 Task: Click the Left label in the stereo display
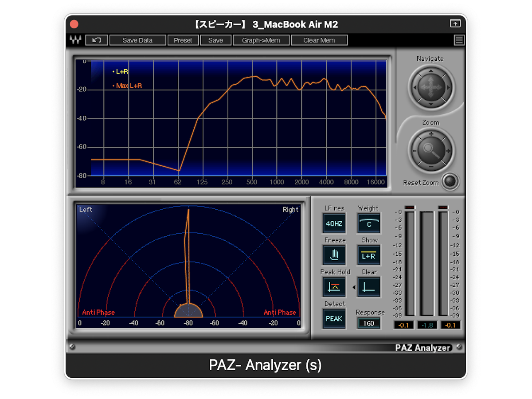click(86, 209)
